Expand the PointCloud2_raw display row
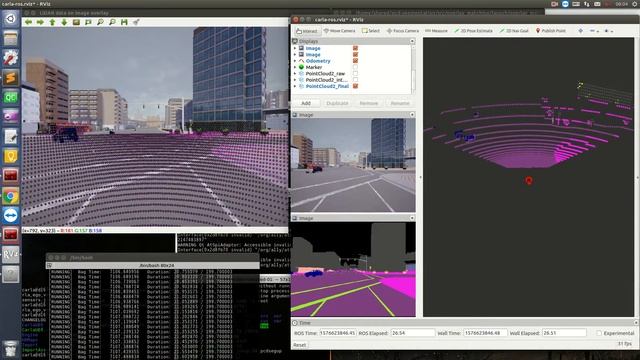640x360 pixels. point(295,73)
